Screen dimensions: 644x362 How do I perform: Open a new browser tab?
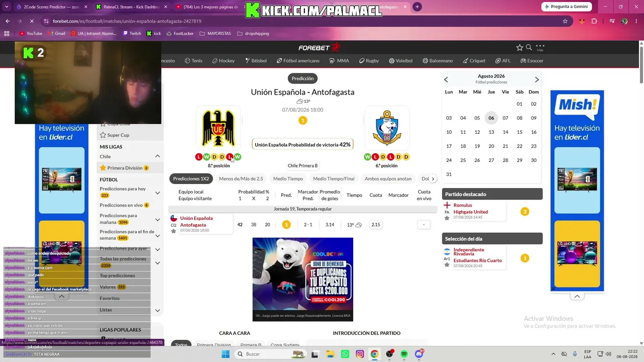click(x=417, y=7)
